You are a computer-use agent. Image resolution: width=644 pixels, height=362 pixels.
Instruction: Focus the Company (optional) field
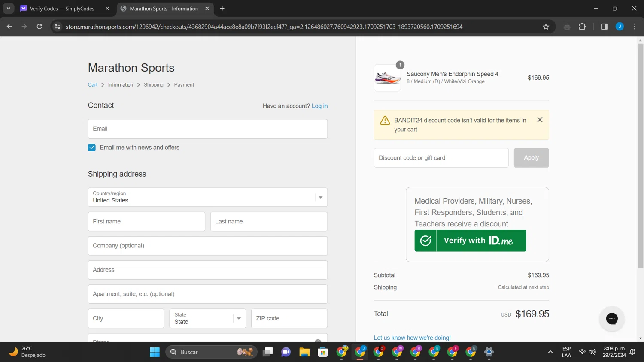[208, 246]
